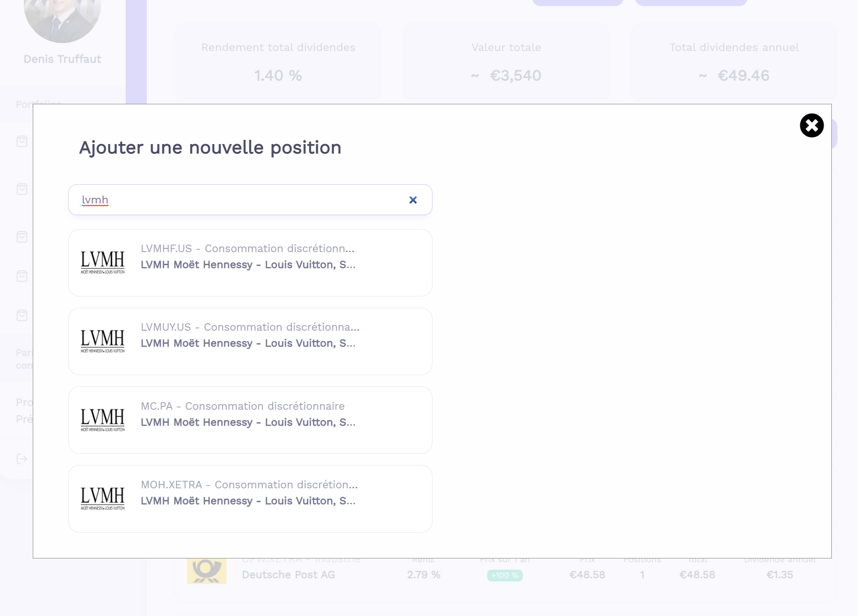Click the logout icon in the sidebar
Image resolution: width=858 pixels, height=616 pixels.
click(22, 459)
